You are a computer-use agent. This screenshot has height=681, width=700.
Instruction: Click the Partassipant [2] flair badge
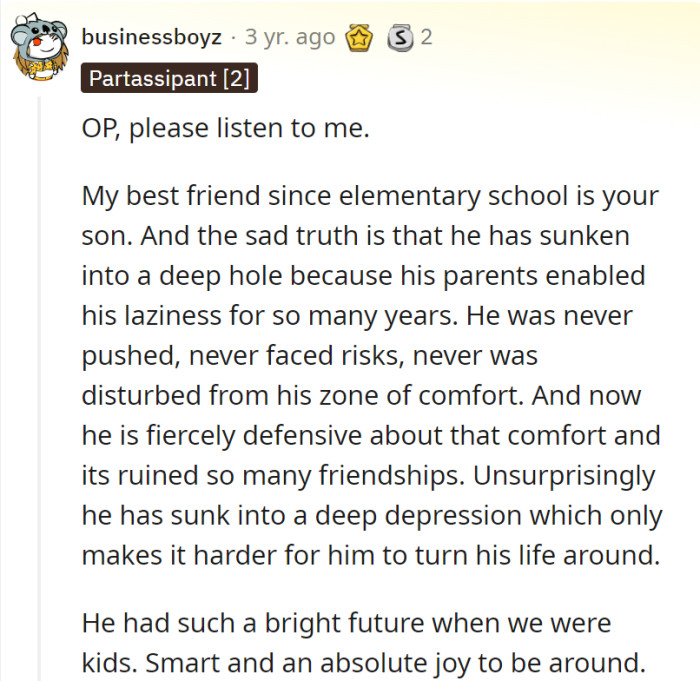(169, 78)
